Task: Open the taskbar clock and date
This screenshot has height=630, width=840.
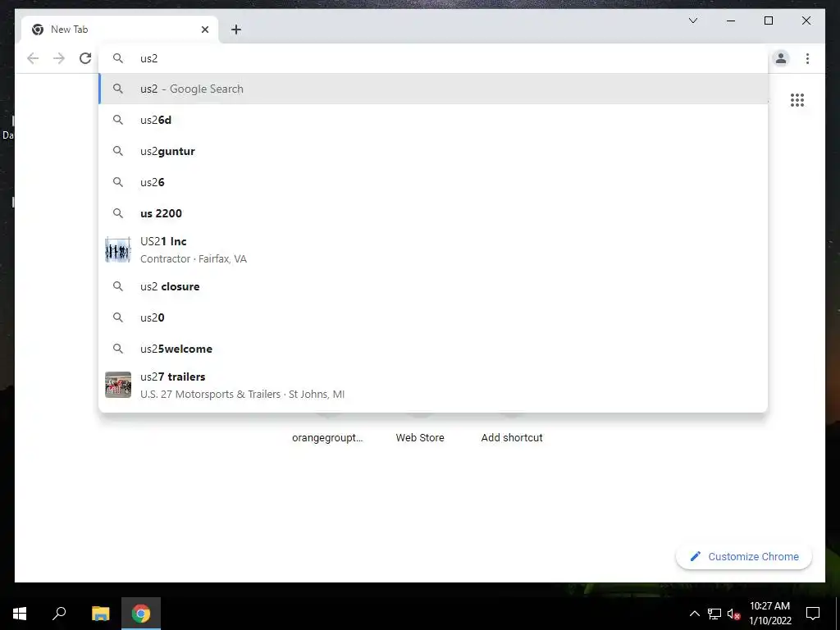Action: pos(769,614)
